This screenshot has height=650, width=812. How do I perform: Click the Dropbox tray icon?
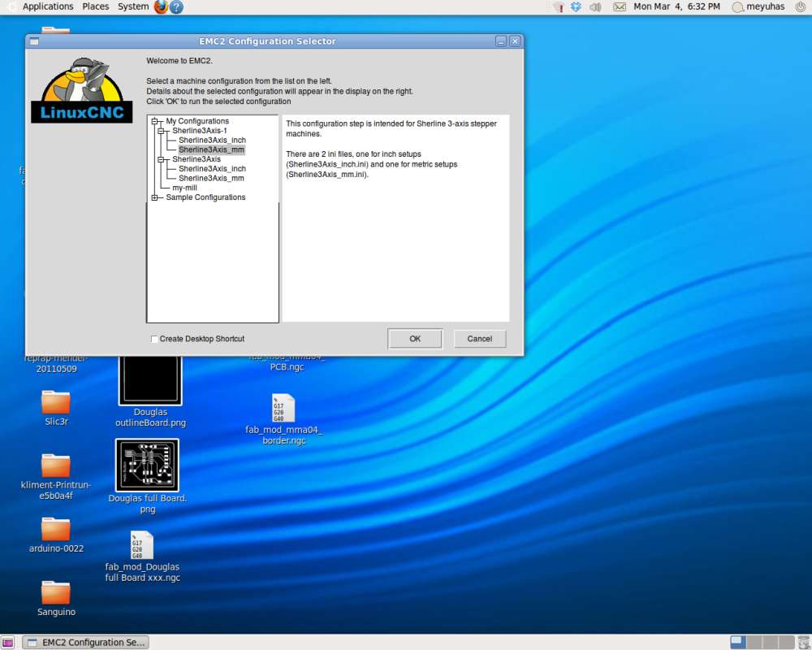(x=576, y=6)
